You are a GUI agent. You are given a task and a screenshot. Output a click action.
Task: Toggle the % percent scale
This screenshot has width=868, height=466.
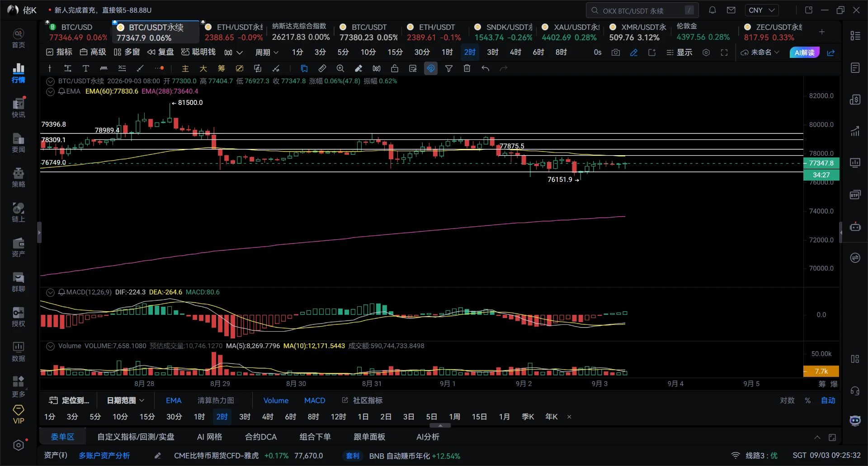pos(808,400)
